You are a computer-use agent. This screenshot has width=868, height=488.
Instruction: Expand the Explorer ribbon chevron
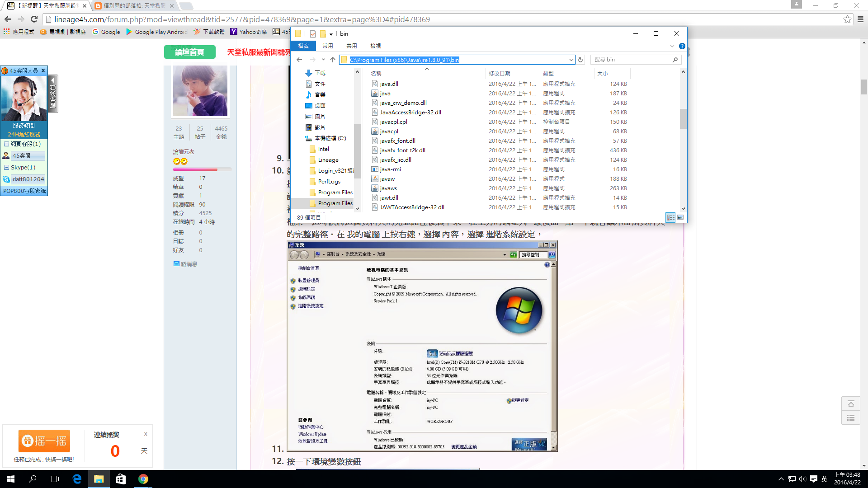click(672, 46)
